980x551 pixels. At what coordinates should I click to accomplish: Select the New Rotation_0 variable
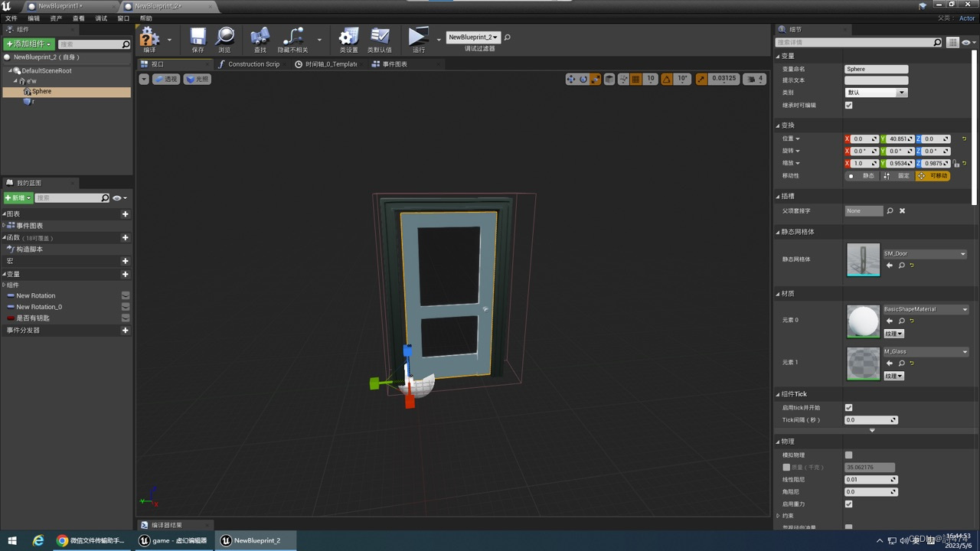pyautogui.click(x=39, y=307)
